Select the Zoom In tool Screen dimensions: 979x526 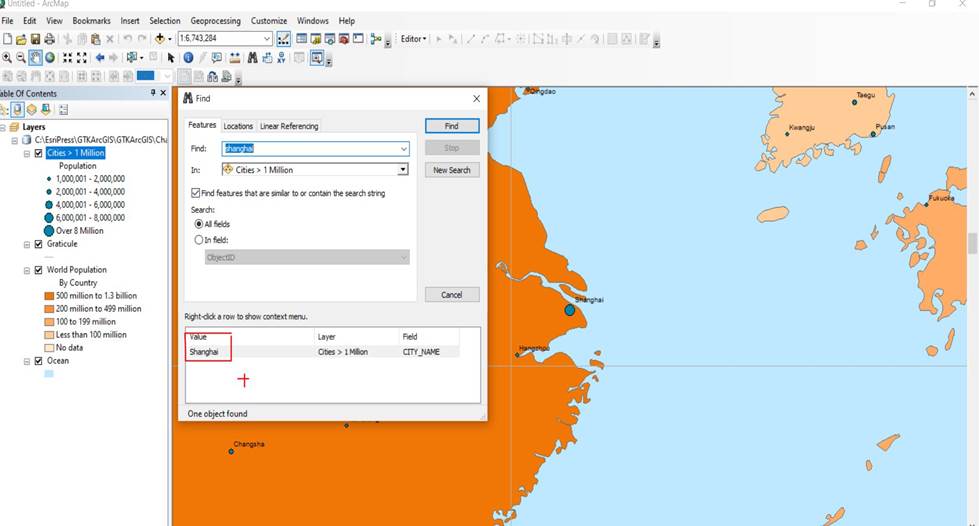click(x=7, y=57)
